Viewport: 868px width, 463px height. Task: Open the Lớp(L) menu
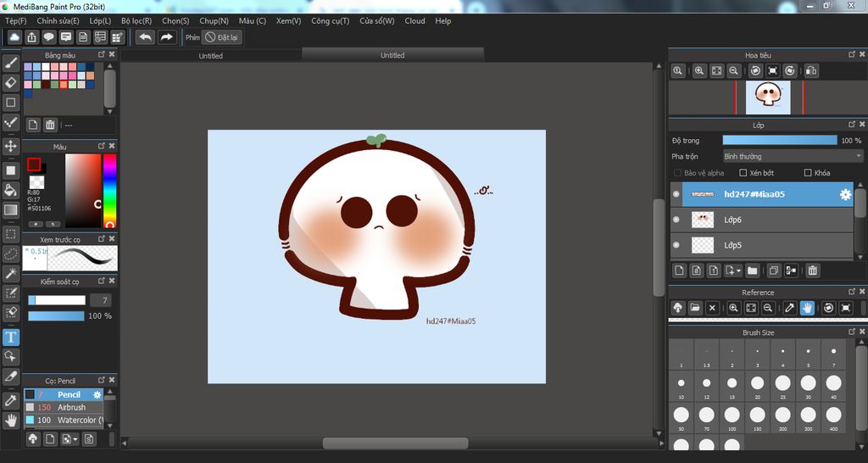tap(100, 21)
